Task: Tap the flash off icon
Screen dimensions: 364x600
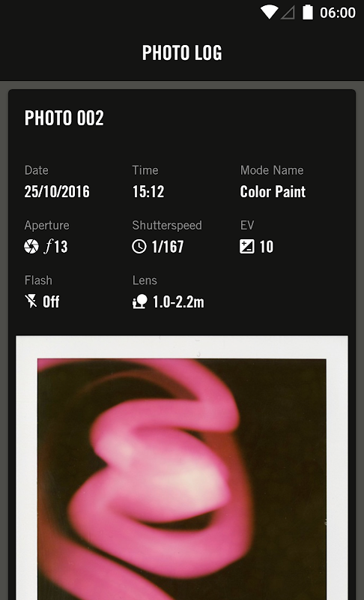Action: point(31,301)
